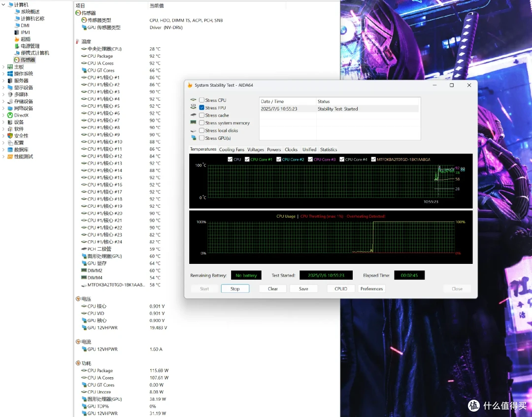Click the 配置 configuration icon
The width and height of the screenshot is (532, 417).
pyautogui.click(x=10, y=143)
